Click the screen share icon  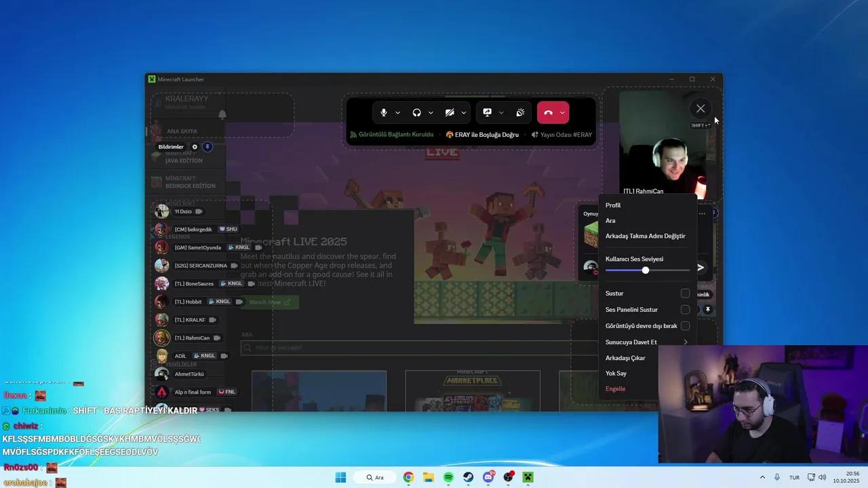tap(487, 113)
